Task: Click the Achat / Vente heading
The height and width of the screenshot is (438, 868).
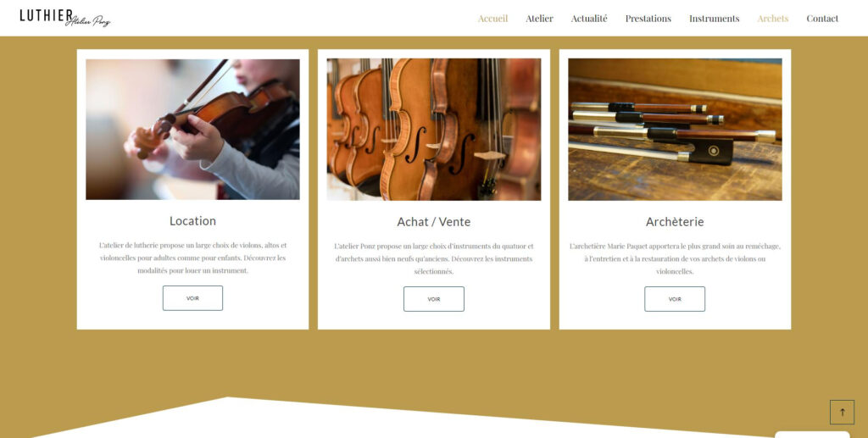Action: (434, 222)
